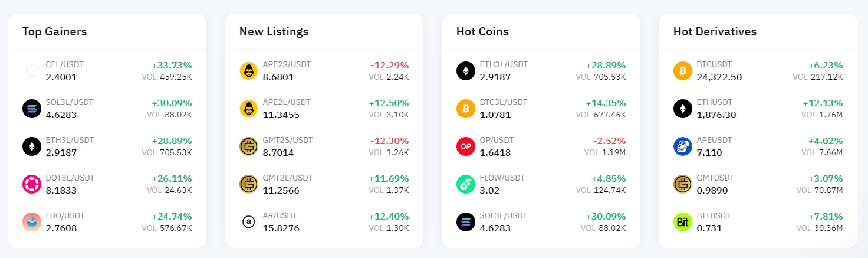
Task: Open the CEL/USDT trading pair
Action: tap(107, 71)
